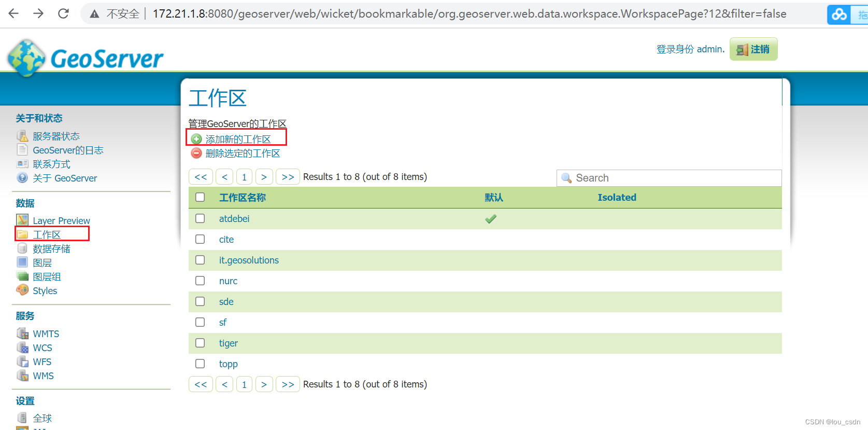Click the WCS service icon
Image resolution: width=868 pixels, height=430 pixels.
[22, 347]
